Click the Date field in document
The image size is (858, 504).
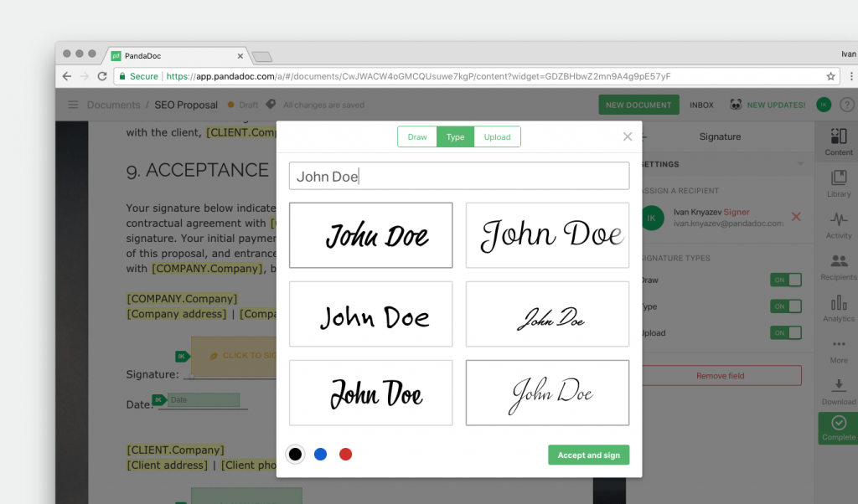[203, 400]
